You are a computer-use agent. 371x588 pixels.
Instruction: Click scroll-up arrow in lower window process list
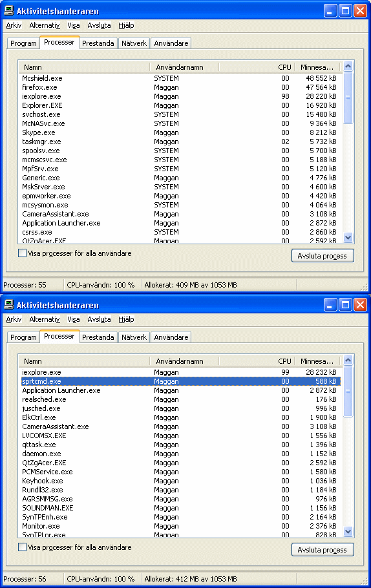(x=348, y=361)
